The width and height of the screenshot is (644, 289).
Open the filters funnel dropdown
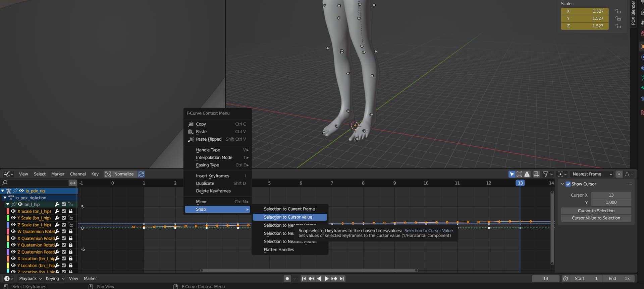click(x=548, y=174)
